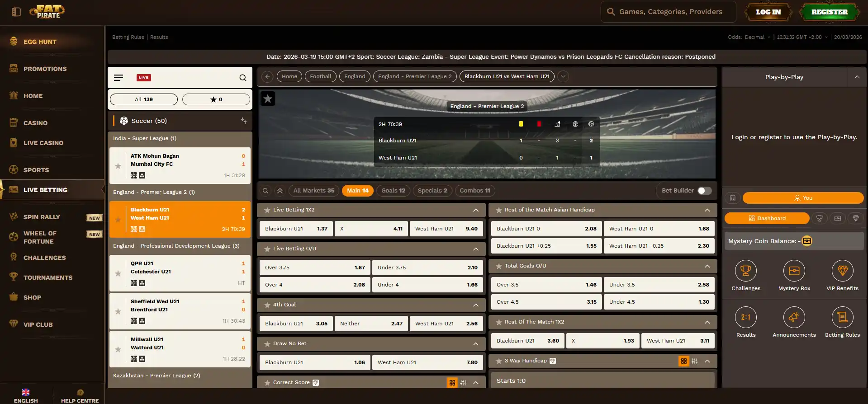Viewport: 868px width, 404px height.
Task: Open the Mystery Box icon
Action: 794,271
